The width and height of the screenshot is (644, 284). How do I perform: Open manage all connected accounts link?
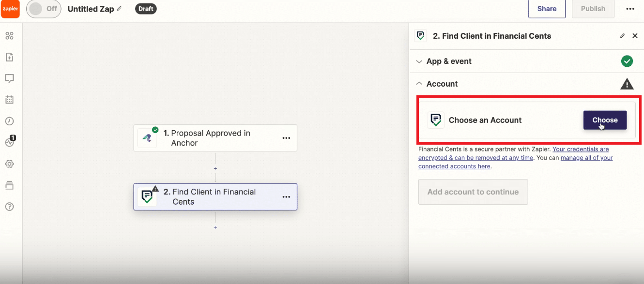tap(516, 162)
